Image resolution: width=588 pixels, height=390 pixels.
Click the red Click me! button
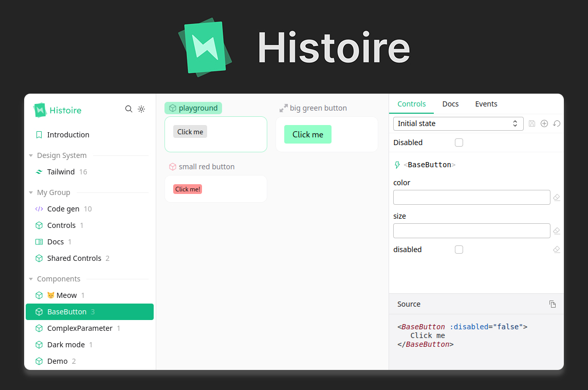pos(188,189)
